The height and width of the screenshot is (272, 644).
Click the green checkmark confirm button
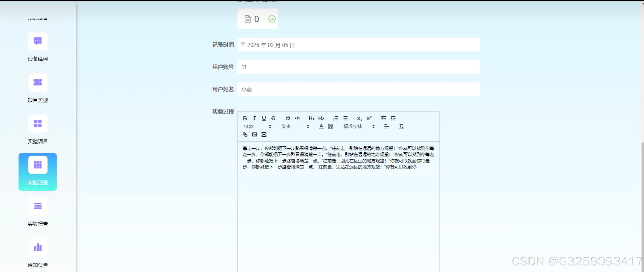point(272,19)
